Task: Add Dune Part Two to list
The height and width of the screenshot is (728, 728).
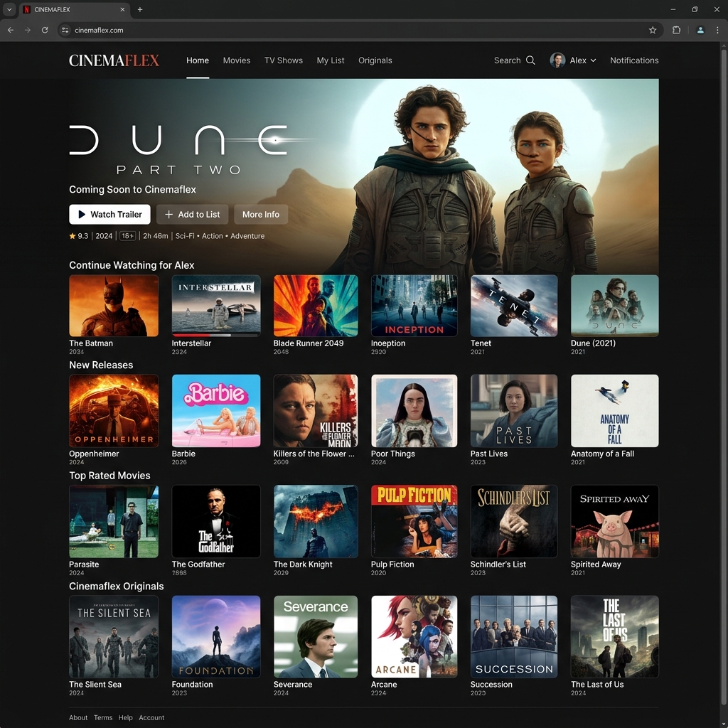Action: (x=192, y=215)
